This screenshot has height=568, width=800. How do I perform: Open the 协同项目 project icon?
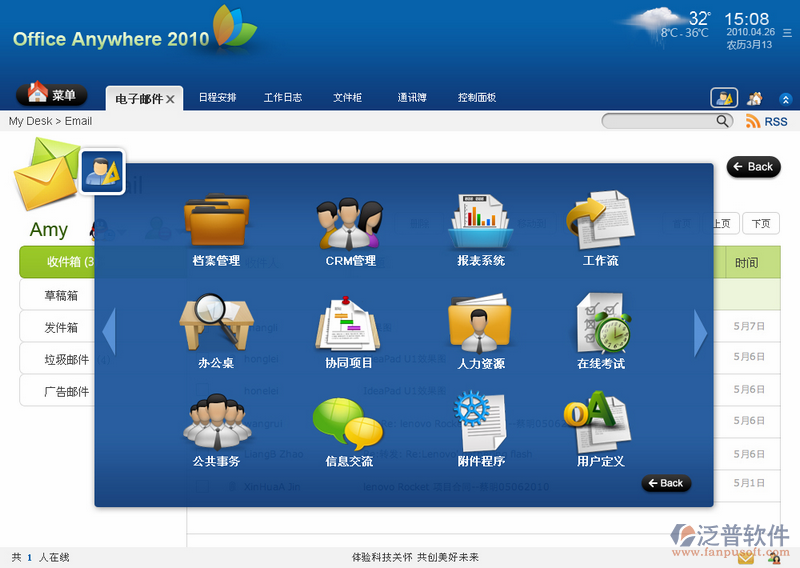click(348, 323)
